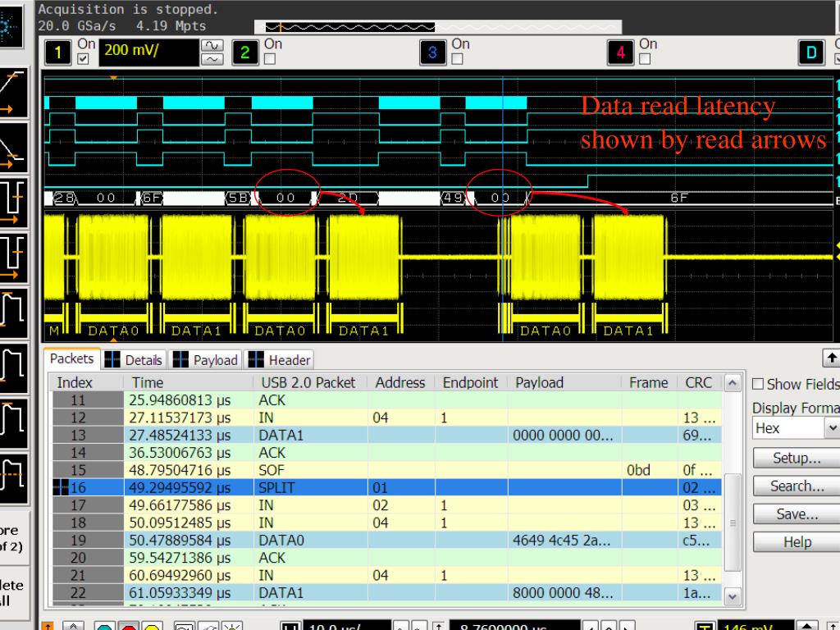Click the orange trigger marker atop the waveform
The image size is (840, 630).
pos(113,78)
